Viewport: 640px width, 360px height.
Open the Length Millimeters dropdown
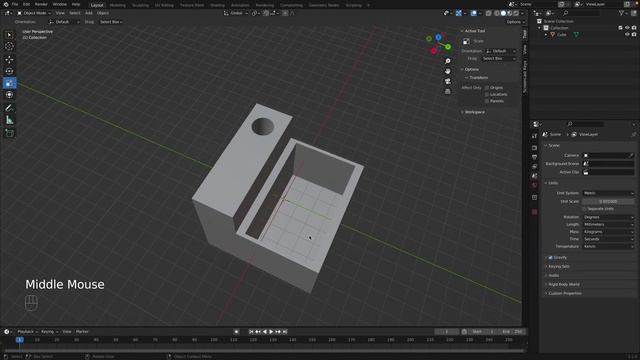pyautogui.click(x=608, y=224)
